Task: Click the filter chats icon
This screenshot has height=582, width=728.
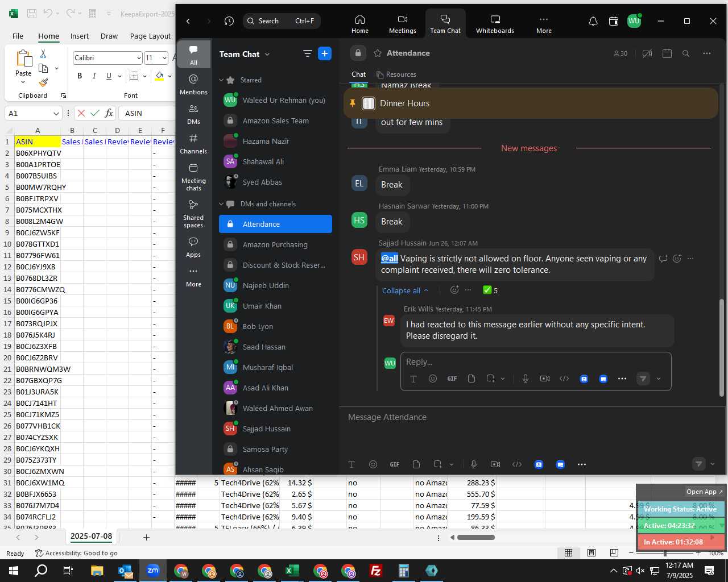Action: [x=307, y=53]
